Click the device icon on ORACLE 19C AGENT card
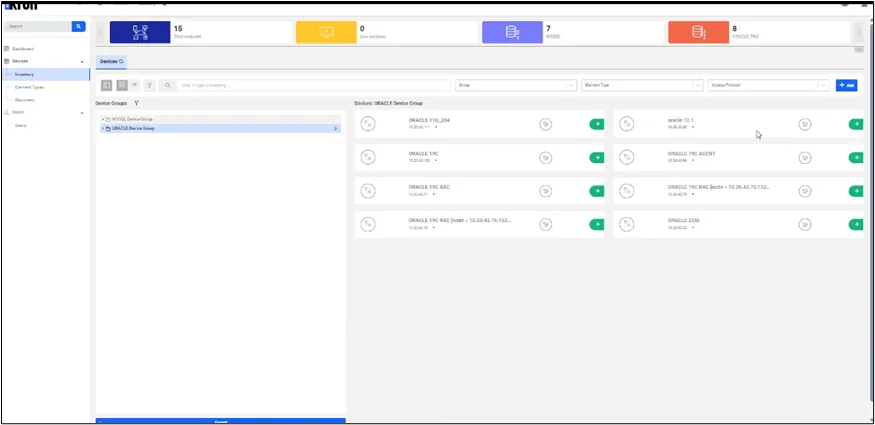The height and width of the screenshot is (425, 875). pos(627,157)
